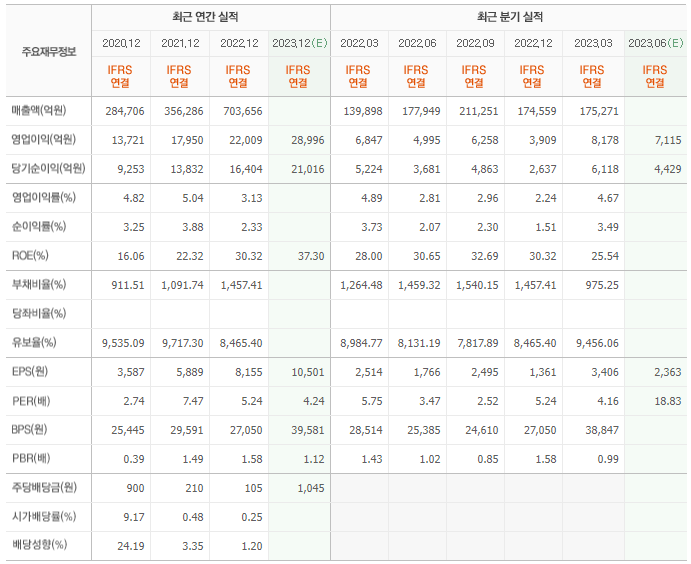Select the 순이익률(%) row label
This screenshot has height=564, width=691.
click(39, 227)
